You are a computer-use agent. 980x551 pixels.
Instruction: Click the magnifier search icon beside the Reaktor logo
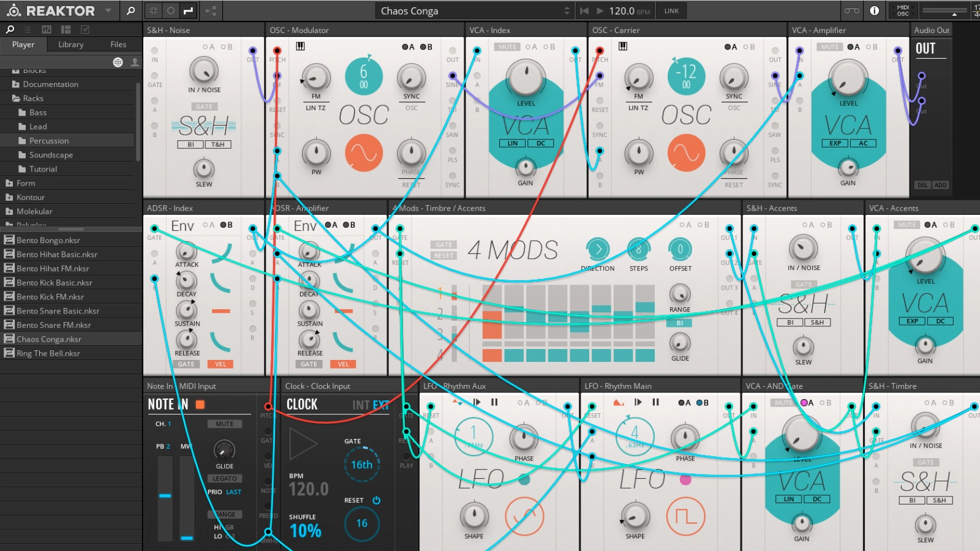tap(130, 10)
